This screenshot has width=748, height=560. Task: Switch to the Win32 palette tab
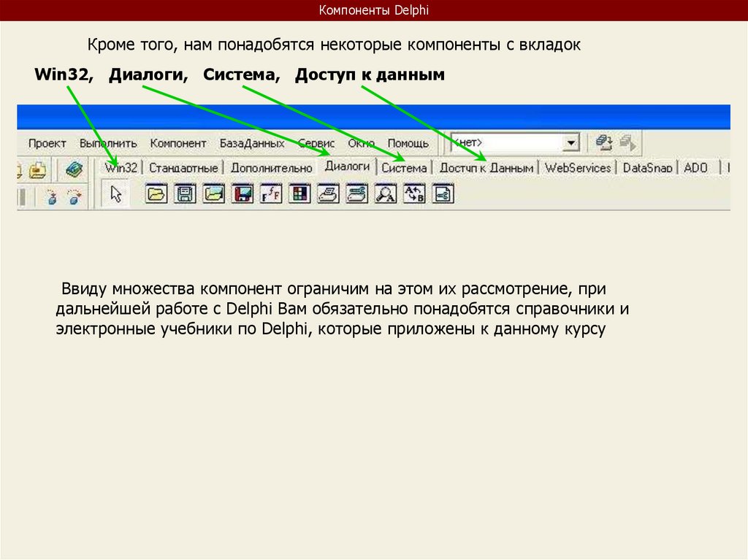(x=121, y=168)
